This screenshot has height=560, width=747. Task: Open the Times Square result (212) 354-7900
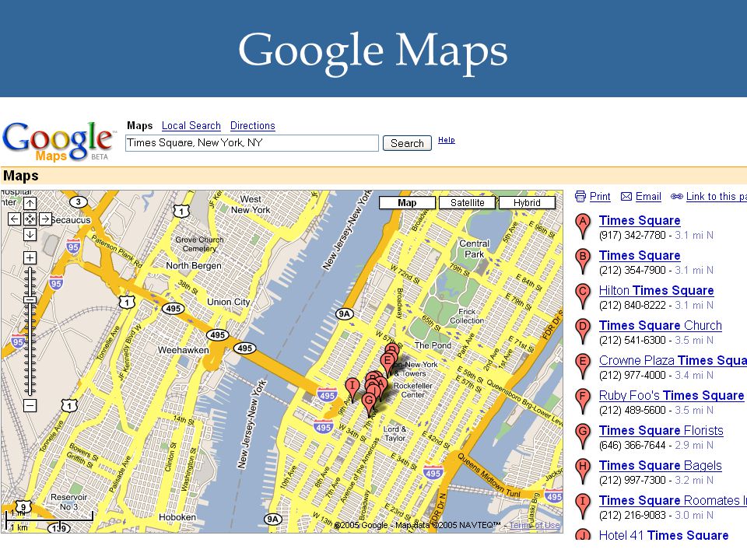pos(640,256)
